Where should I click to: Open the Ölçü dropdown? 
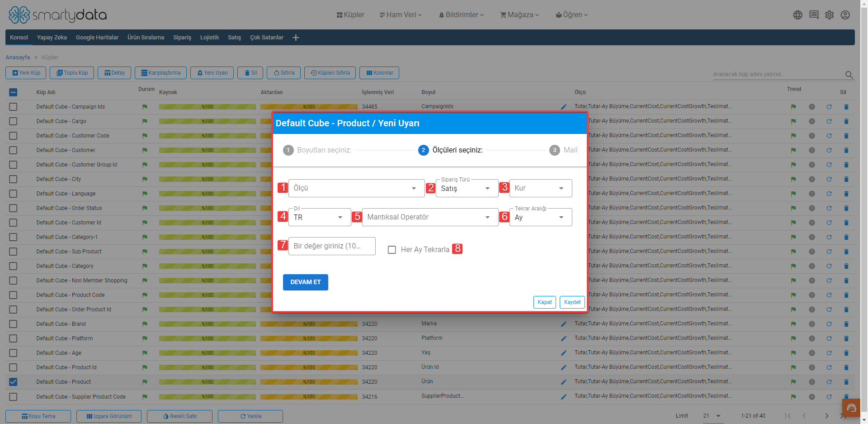356,188
